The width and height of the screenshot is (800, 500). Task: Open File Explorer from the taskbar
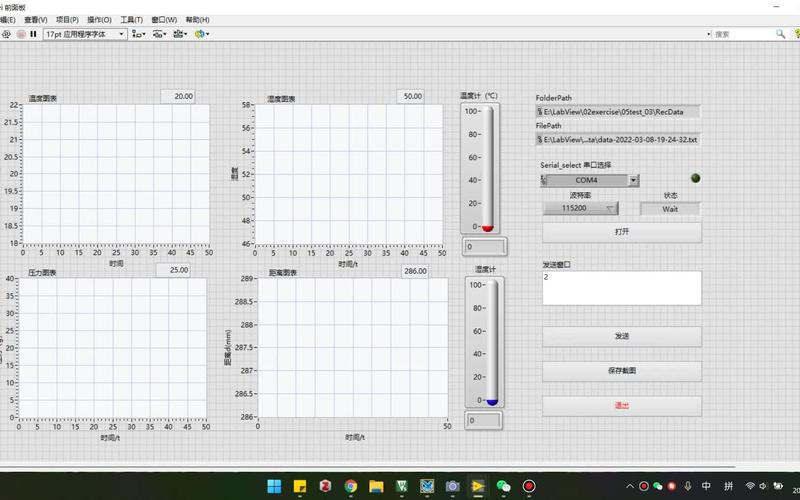pos(376,486)
